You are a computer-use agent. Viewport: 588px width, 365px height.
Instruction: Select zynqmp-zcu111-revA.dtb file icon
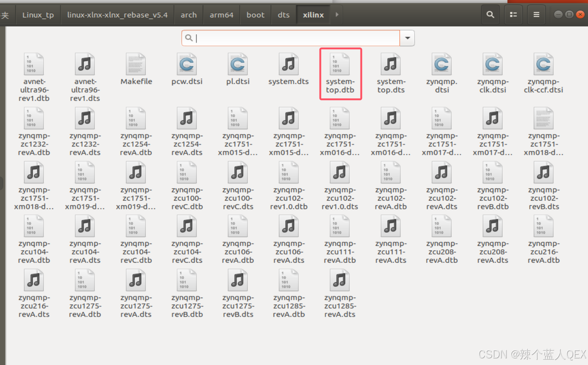point(340,226)
